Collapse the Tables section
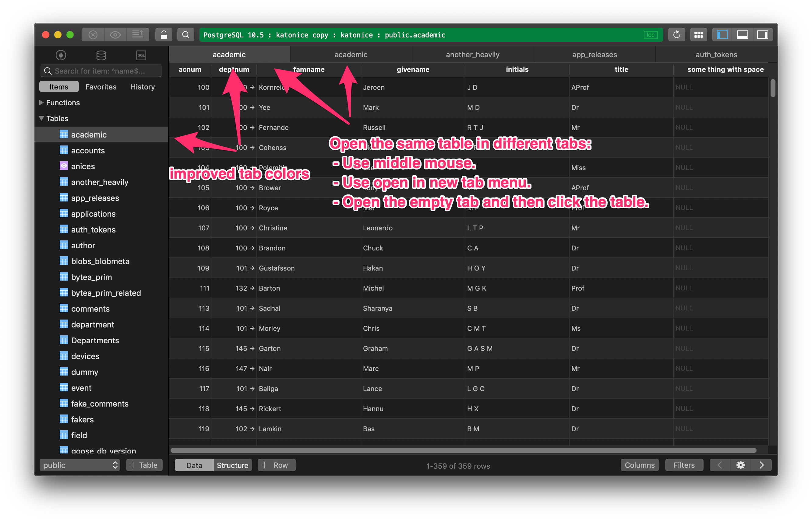 (x=41, y=118)
